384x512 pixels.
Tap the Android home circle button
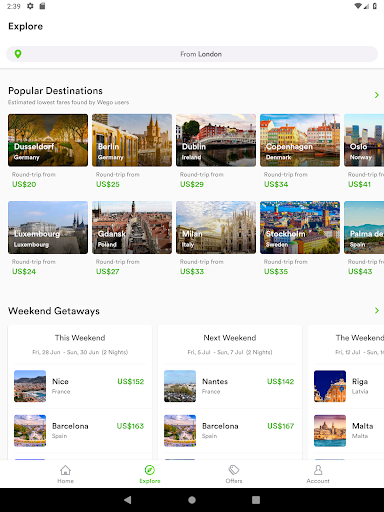pos(192,500)
